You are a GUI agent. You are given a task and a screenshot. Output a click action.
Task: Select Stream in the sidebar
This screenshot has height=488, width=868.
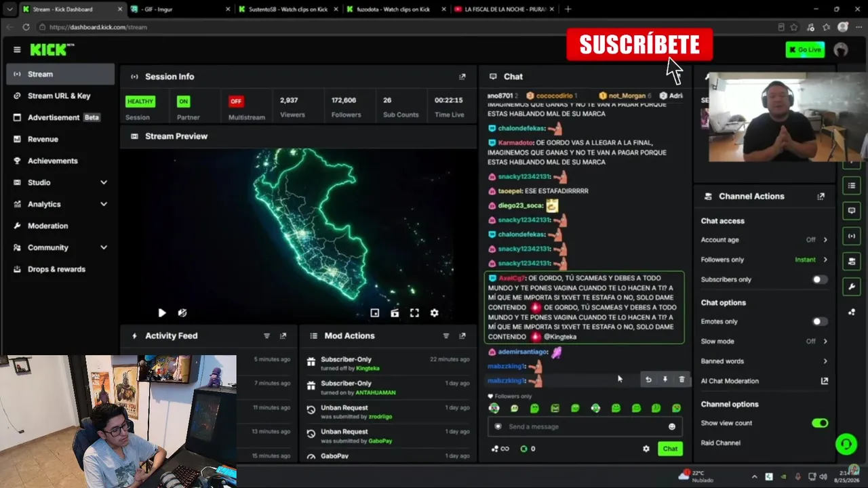(x=60, y=74)
